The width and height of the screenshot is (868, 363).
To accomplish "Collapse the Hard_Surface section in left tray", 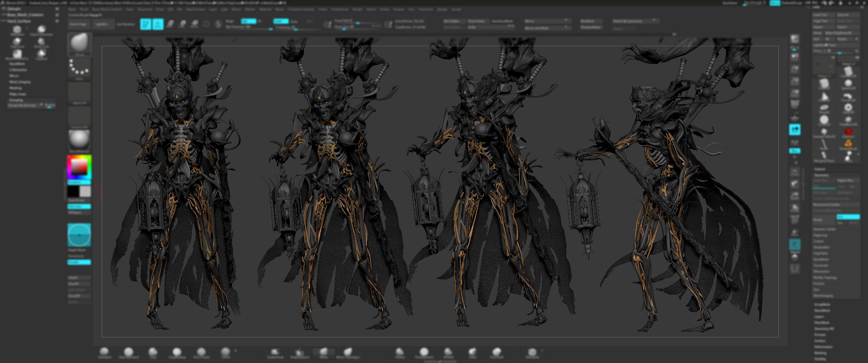I will click(x=19, y=21).
